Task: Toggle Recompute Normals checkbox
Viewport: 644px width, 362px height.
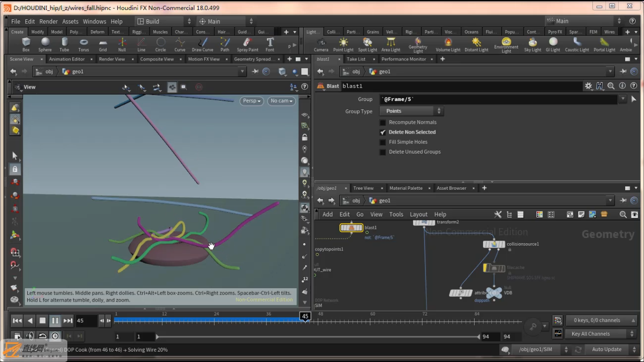Action: (x=382, y=122)
